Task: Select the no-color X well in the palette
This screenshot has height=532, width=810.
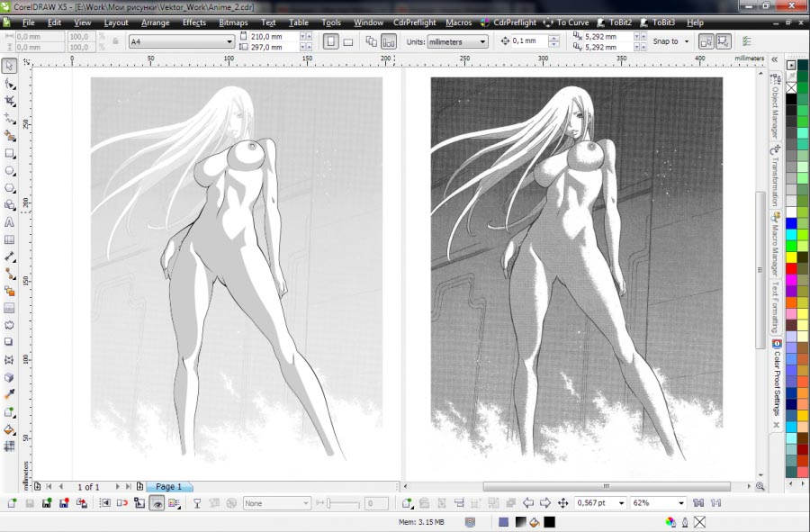Action: click(791, 87)
